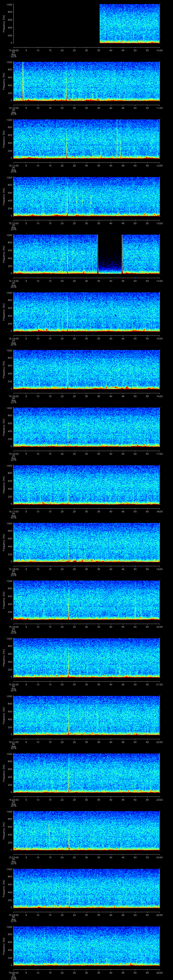This screenshot has width=173, height=980.
Task: Click the 15:25:00 spectrogram plot area
Action: [x=86, y=945]
